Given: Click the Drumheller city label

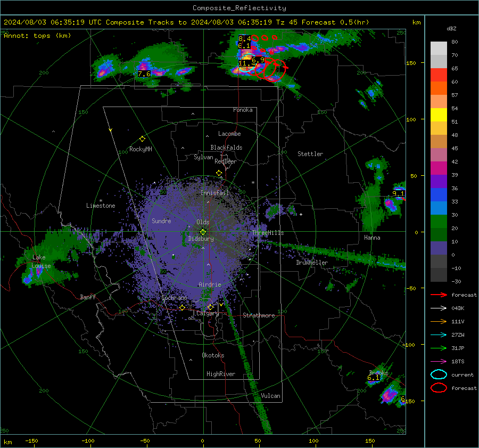Looking at the screenshot, I should pos(312,263).
